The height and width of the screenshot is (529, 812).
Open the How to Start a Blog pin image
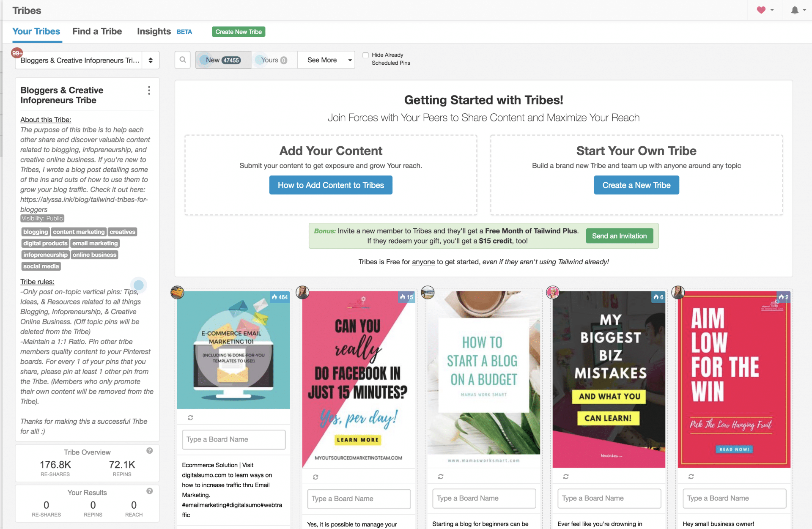tap(484, 379)
